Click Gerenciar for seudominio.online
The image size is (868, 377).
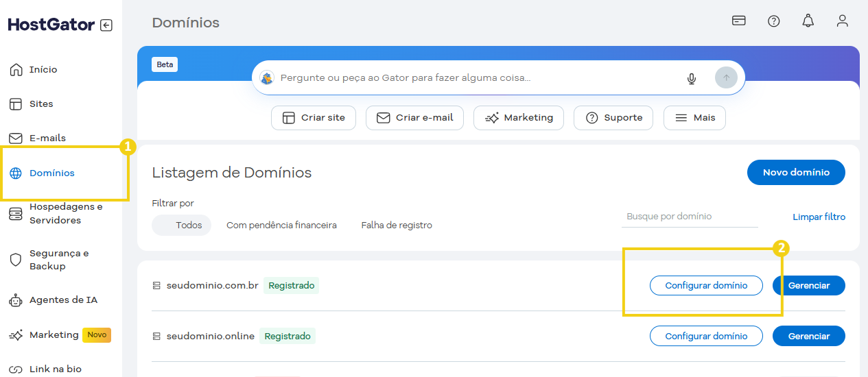point(809,336)
